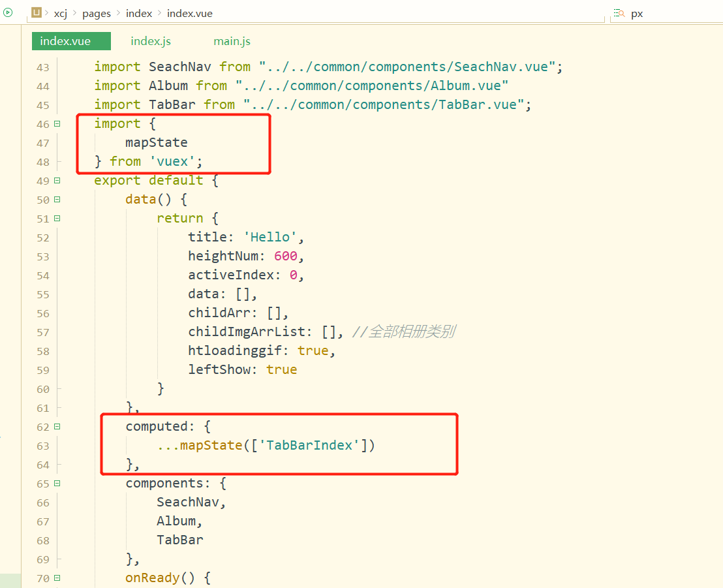Click the SeachNav.vue import path string
Image resolution: width=723 pixels, height=588 pixels.
pos(407,67)
